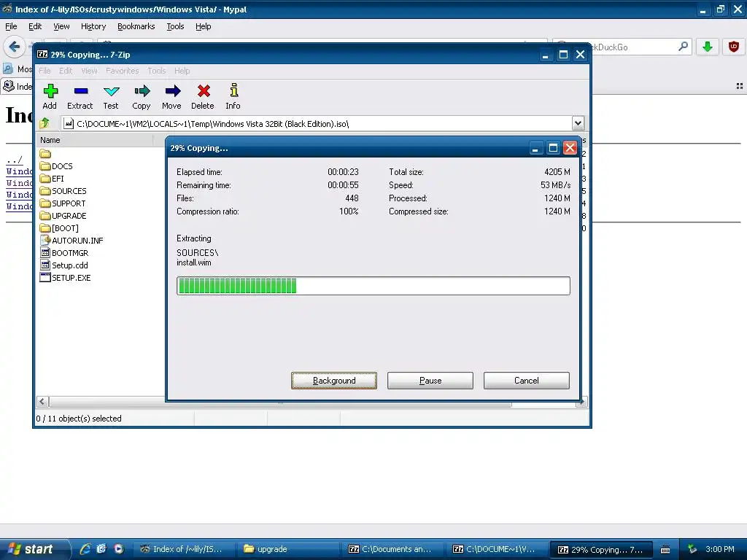Click the 7-Zip address path field

pos(317,124)
